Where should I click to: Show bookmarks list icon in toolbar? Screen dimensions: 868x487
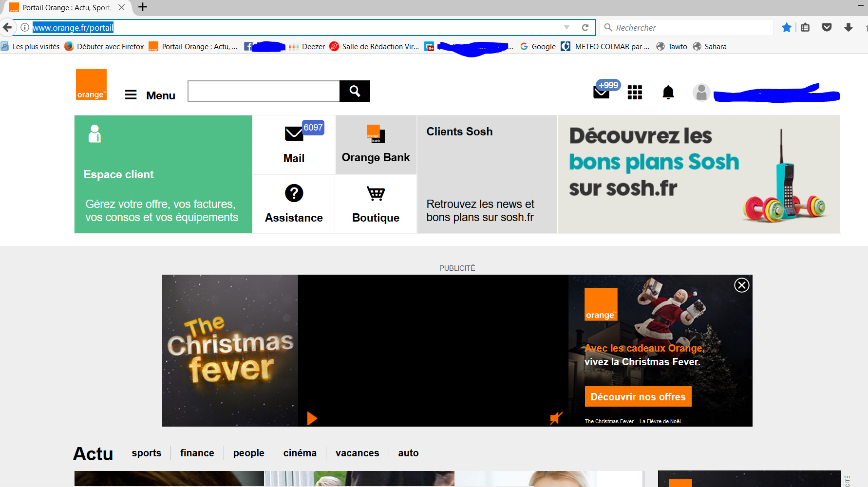pyautogui.click(x=805, y=27)
